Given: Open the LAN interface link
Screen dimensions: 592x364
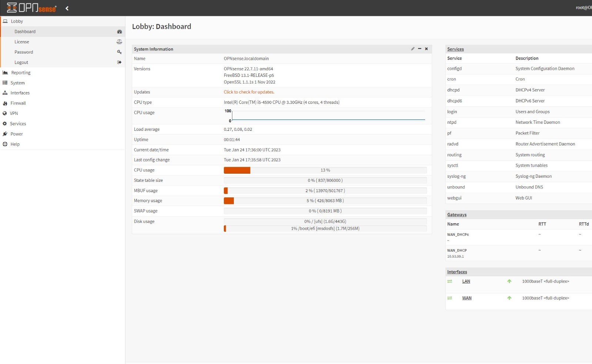Looking at the screenshot, I should [x=466, y=282].
